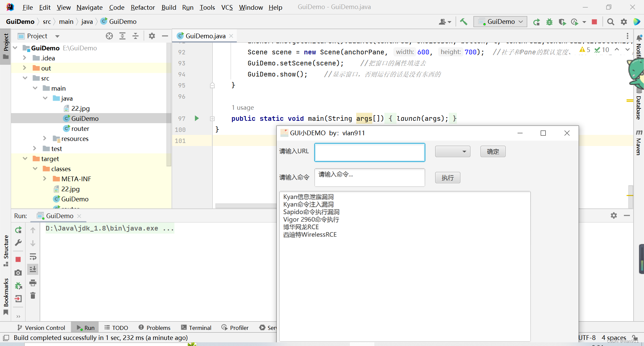
Task: Rerun GuiDemo from the top toolbar
Action: coord(536,22)
